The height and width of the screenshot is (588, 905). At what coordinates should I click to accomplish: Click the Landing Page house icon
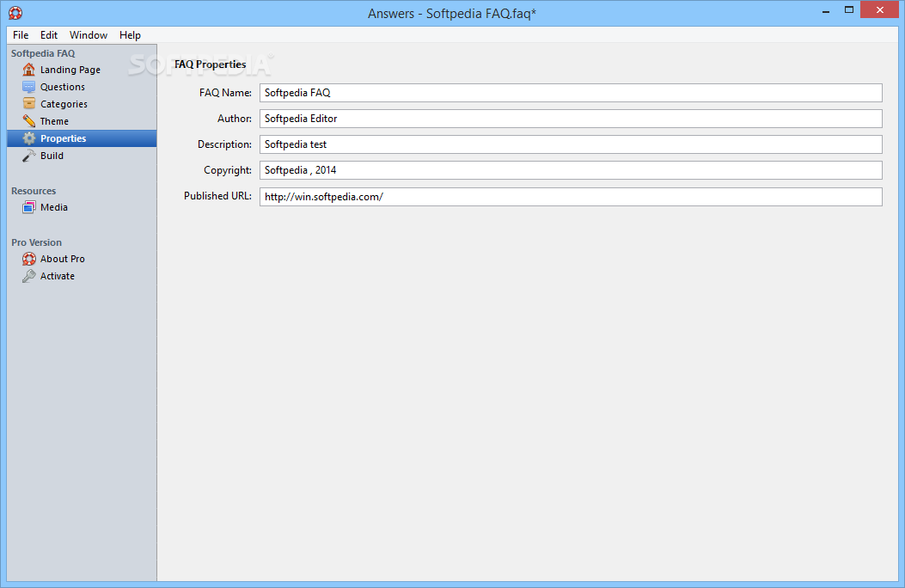click(29, 70)
